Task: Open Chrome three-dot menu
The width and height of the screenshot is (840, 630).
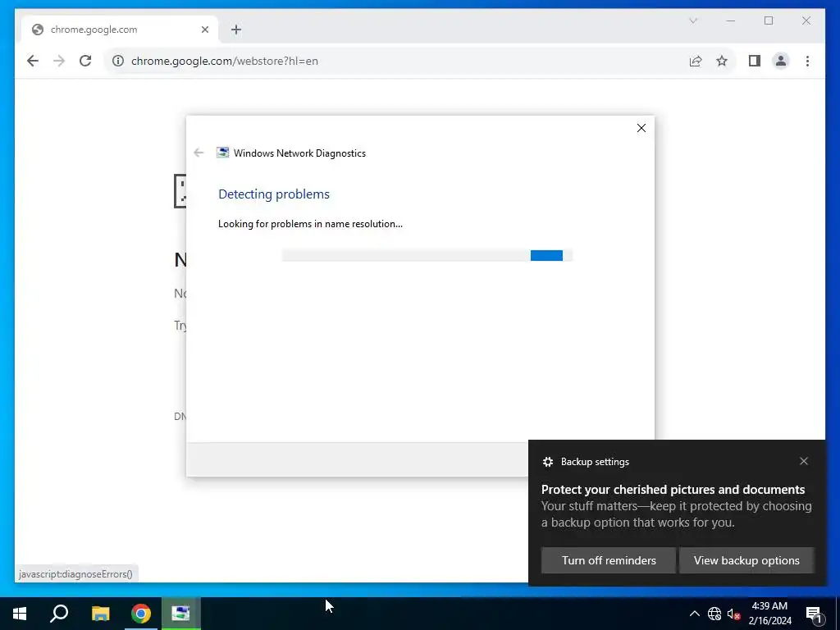Action: pos(807,61)
